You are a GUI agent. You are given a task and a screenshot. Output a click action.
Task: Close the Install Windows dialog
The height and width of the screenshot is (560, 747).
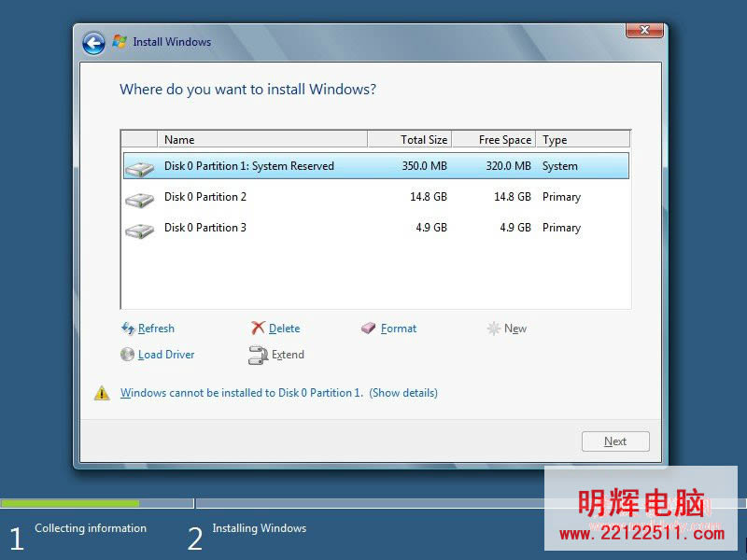(644, 30)
